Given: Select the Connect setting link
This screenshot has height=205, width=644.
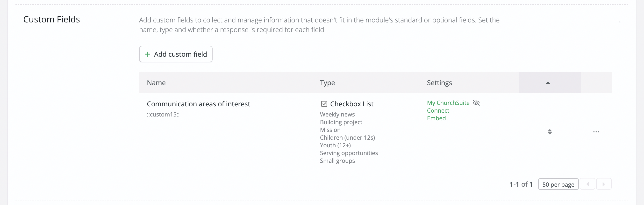Looking at the screenshot, I should pyautogui.click(x=438, y=111).
